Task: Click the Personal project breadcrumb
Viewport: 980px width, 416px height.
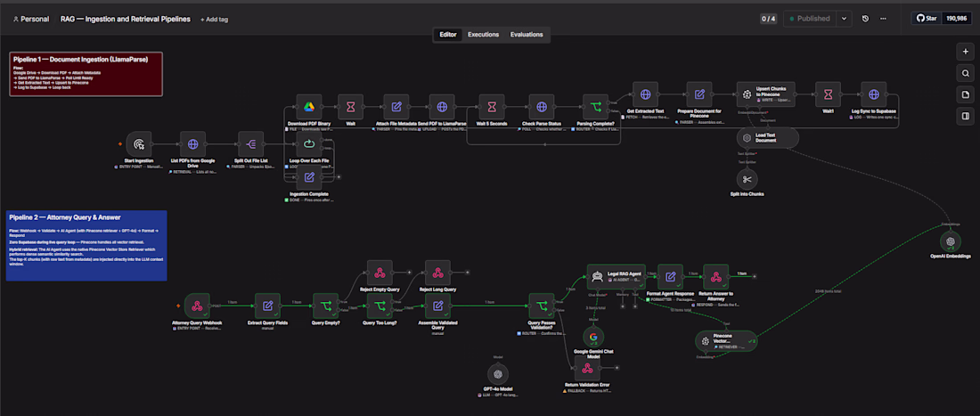Action: click(30, 20)
